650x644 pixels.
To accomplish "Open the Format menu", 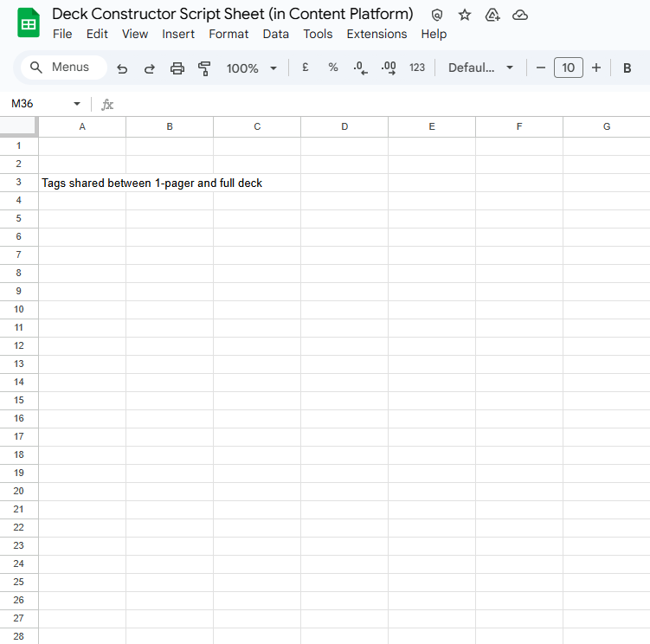I will tap(228, 34).
